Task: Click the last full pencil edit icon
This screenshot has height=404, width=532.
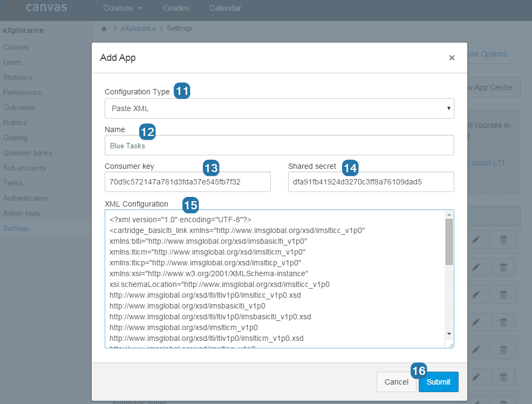Action: pyautogui.click(x=476, y=377)
